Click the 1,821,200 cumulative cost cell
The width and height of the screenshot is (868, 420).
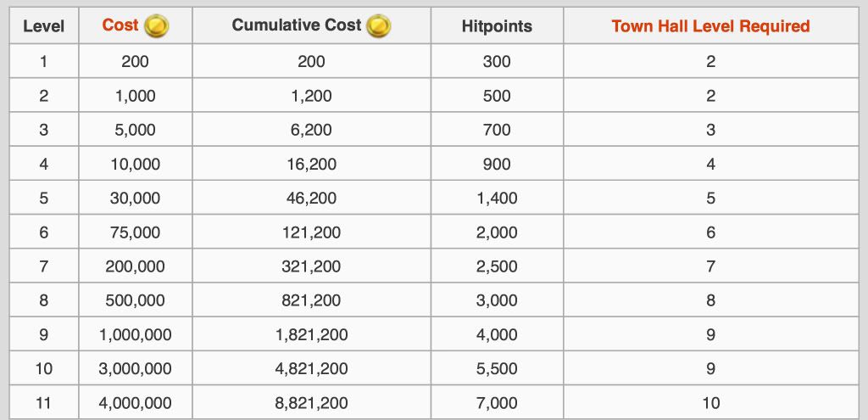[x=311, y=334]
